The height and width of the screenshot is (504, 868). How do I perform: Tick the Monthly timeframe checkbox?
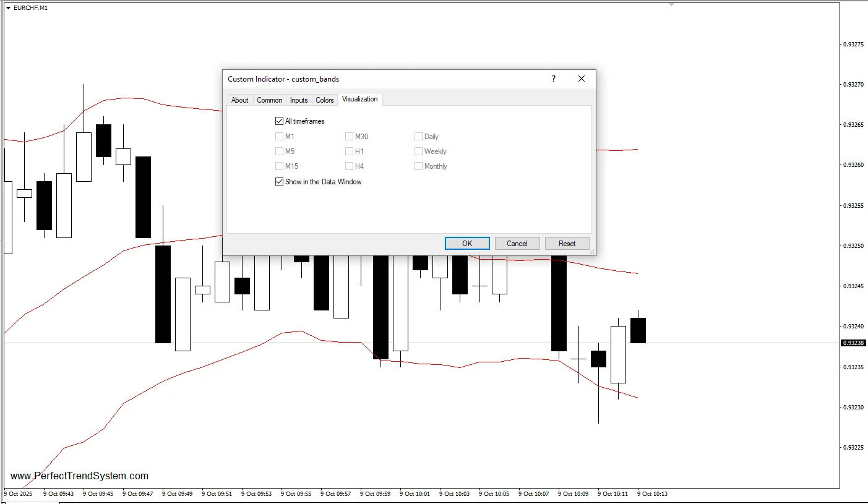(x=419, y=166)
